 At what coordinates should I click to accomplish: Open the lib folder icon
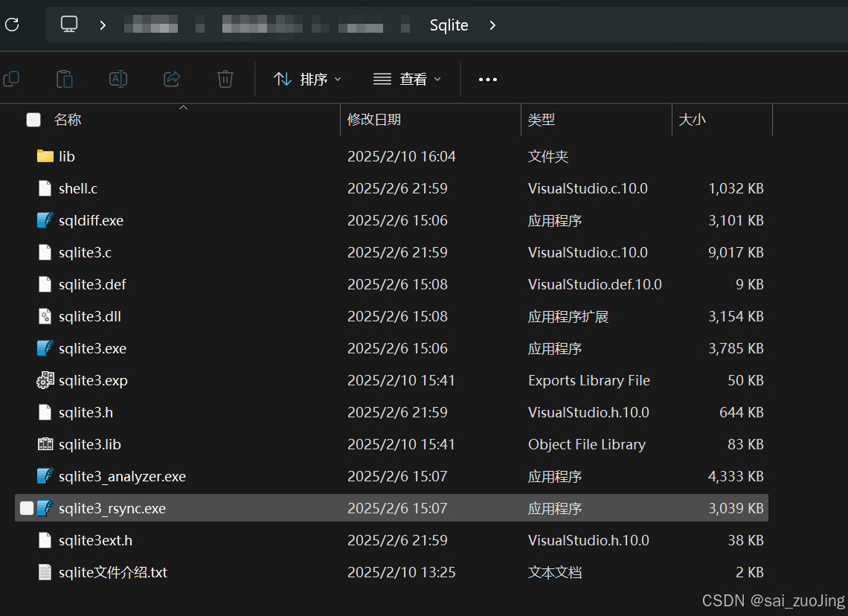45,156
